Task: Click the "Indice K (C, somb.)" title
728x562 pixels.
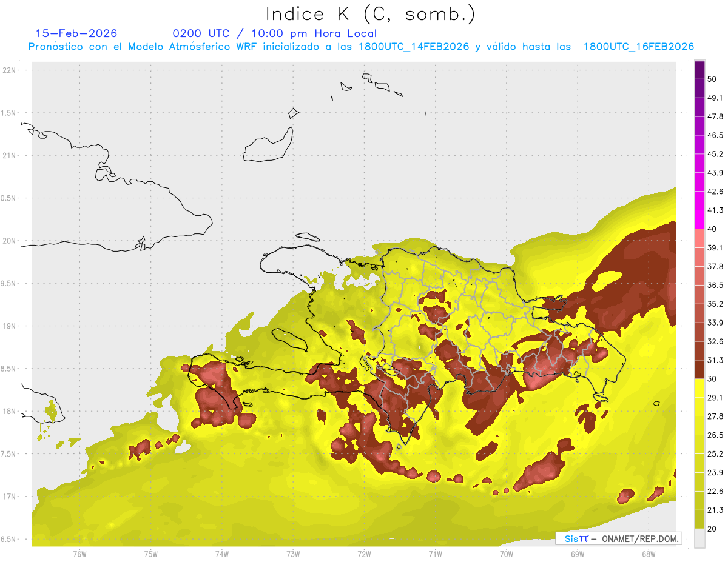Action: [371, 14]
